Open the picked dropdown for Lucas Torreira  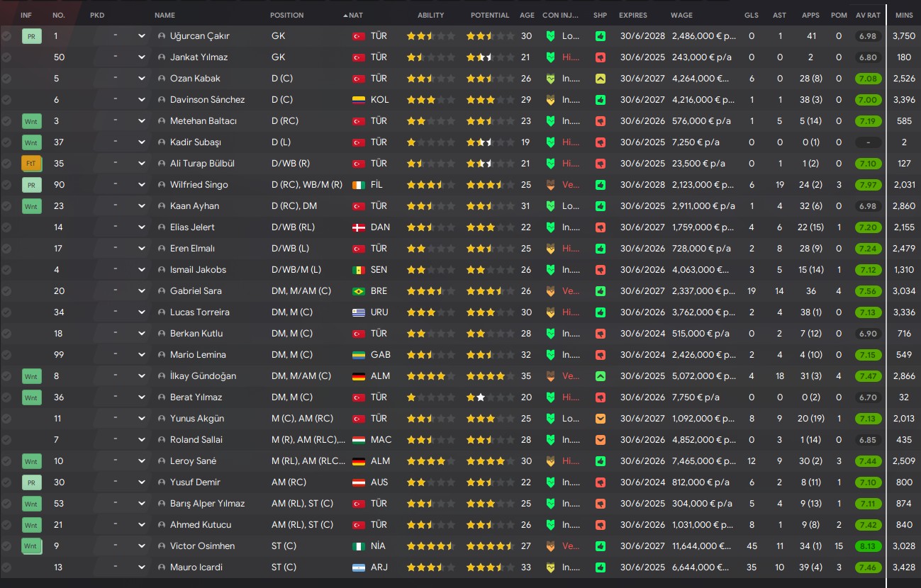(x=141, y=312)
